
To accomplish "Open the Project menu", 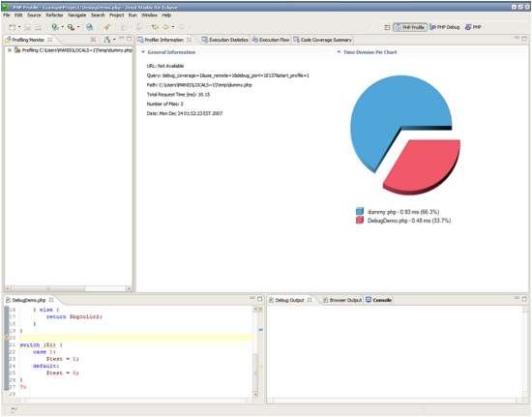I will coord(116,15).
